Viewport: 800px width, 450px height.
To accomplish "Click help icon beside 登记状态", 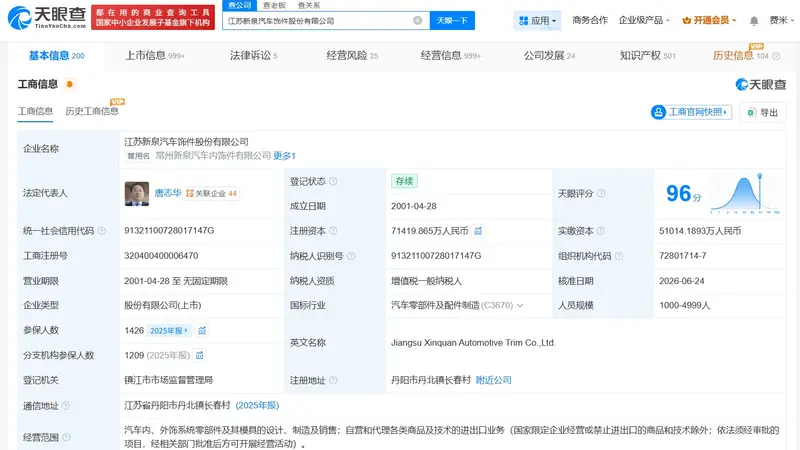I will point(333,181).
